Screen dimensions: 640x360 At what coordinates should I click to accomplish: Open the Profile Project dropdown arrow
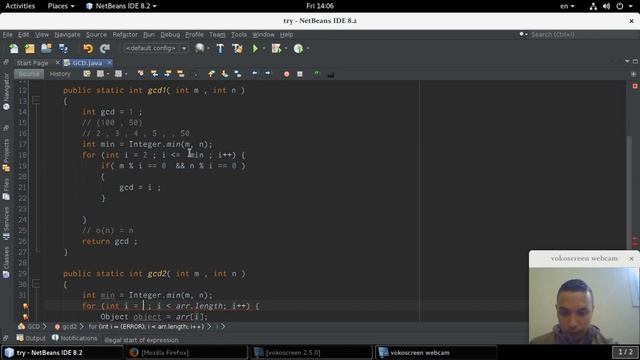308,49
